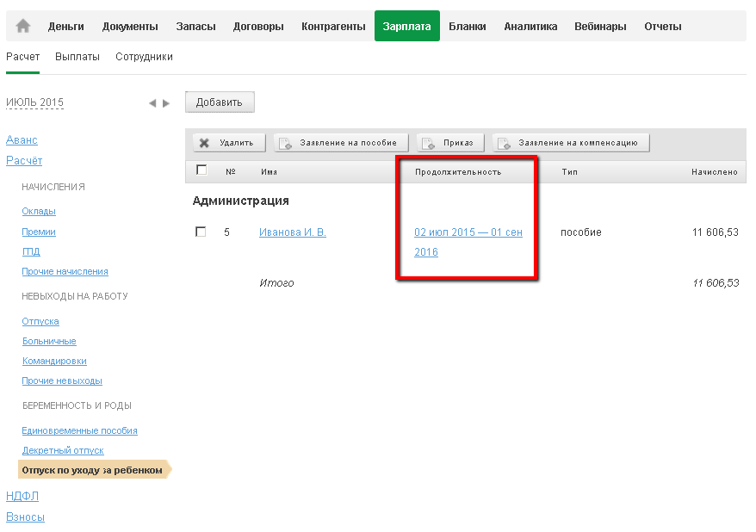
Task: Open the Отчеты section
Action: tap(663, 27)
